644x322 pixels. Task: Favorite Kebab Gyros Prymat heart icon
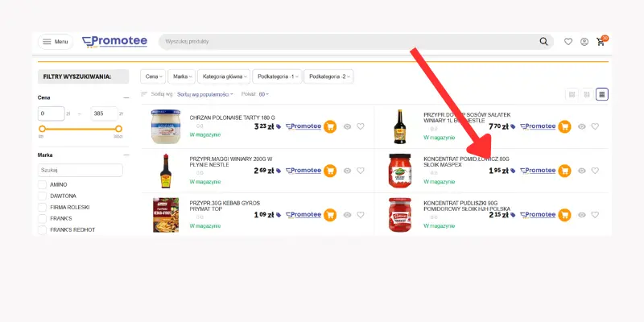coord(360,215)
